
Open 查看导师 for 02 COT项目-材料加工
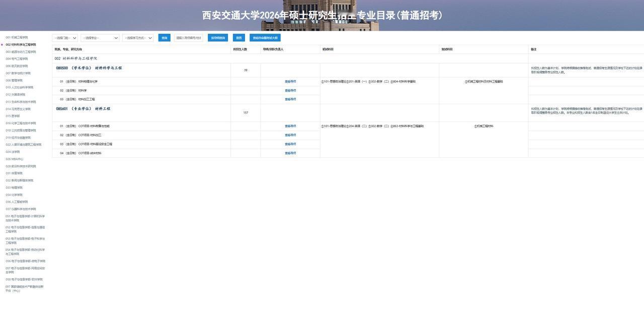tap(290, 135)
